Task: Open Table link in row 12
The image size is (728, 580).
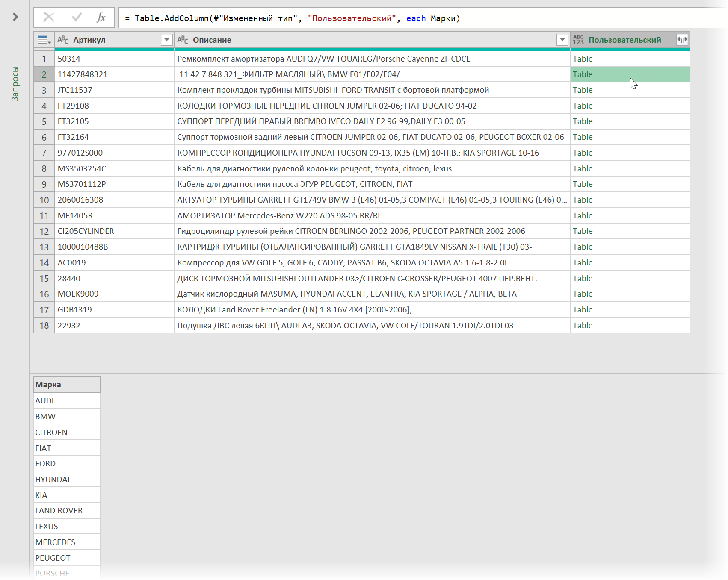Action: click(583, 231)
